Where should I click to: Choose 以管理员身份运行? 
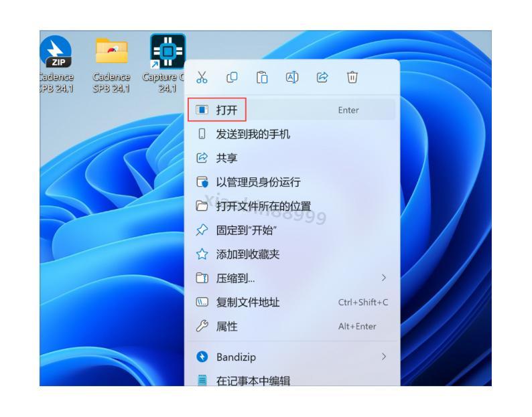point(291,182)
